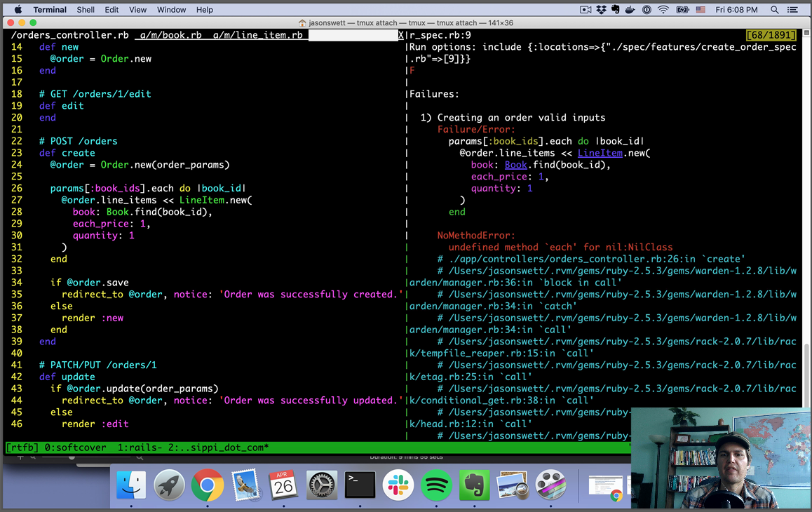
Task: Click the screen recording camera menu bar icon
Action: tap(586, 9)
